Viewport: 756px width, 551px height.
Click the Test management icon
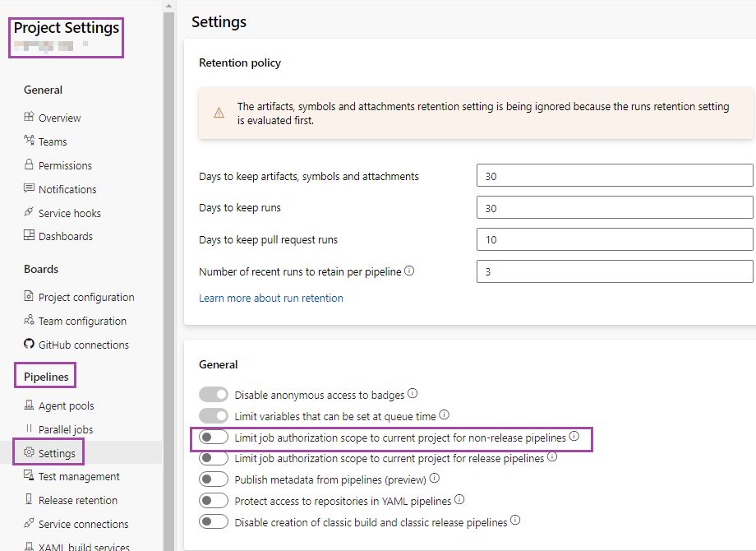[x=29, y=475]
